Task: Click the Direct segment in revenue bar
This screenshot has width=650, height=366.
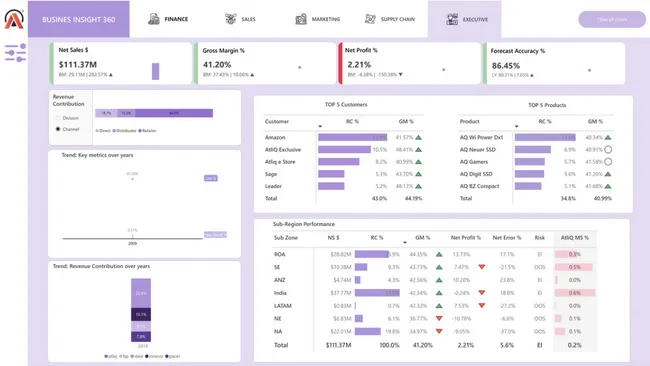Action: click(x=106, y=113)
